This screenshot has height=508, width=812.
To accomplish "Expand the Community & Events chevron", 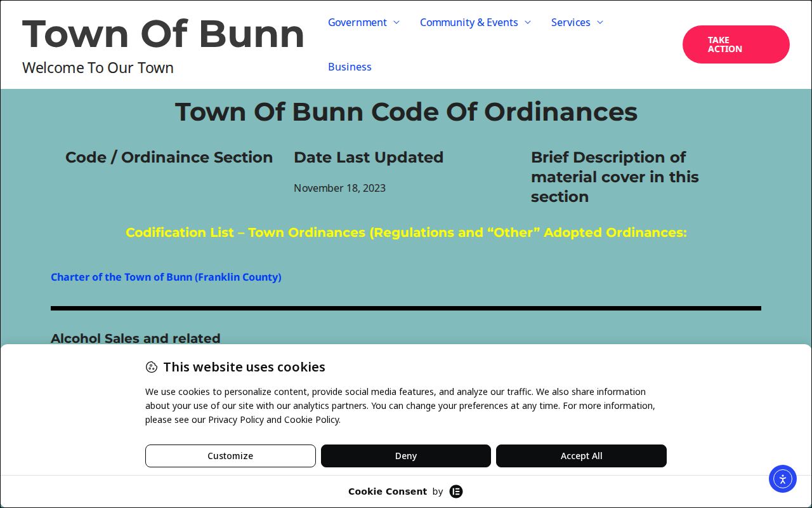I will (528, 22).
